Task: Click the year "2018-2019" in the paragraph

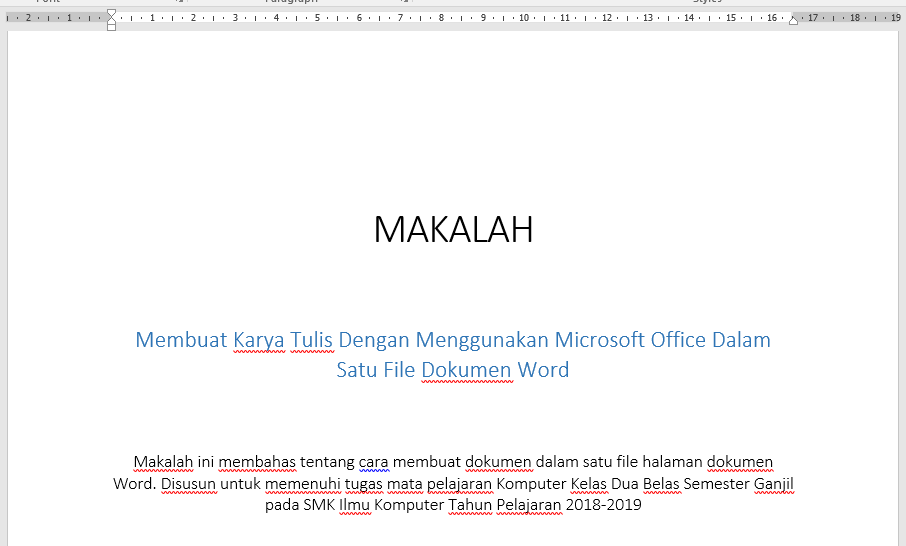Action: point(604,505)
